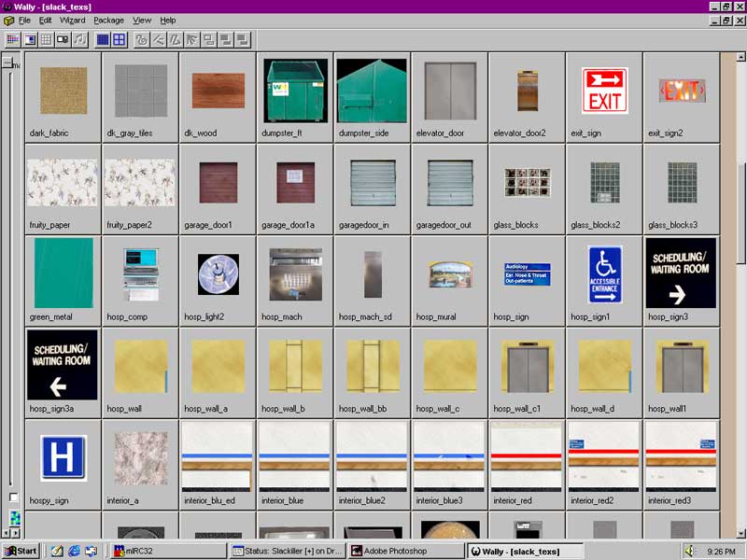Tick the small checkbox in left panel
This screenshot has width=747, height=560.
(x=13, y=497)
